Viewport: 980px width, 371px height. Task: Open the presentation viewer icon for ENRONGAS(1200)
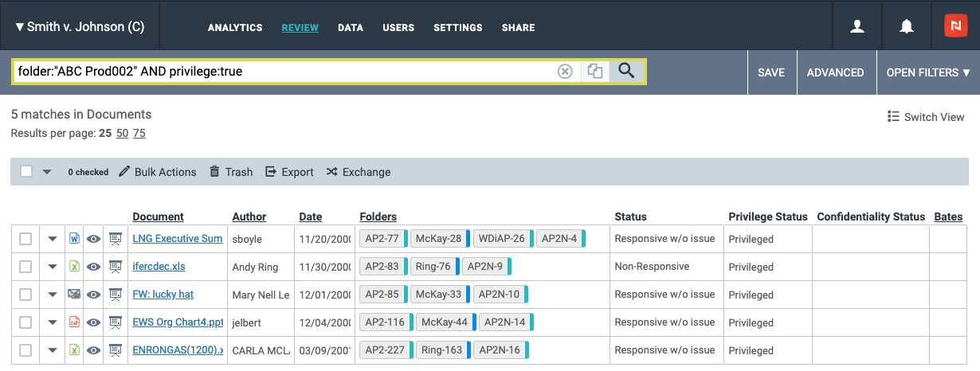[x=115, y=350]
